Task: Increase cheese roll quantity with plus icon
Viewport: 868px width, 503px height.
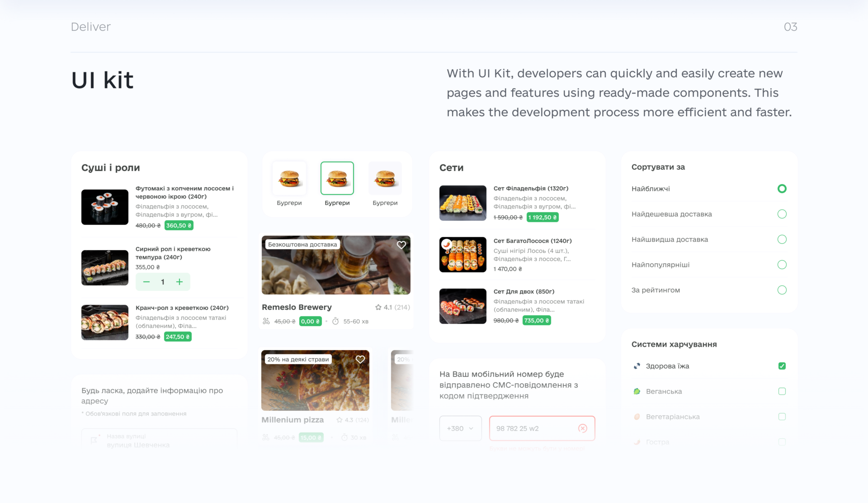Action: pyautogui.click(x=179, y=282)
